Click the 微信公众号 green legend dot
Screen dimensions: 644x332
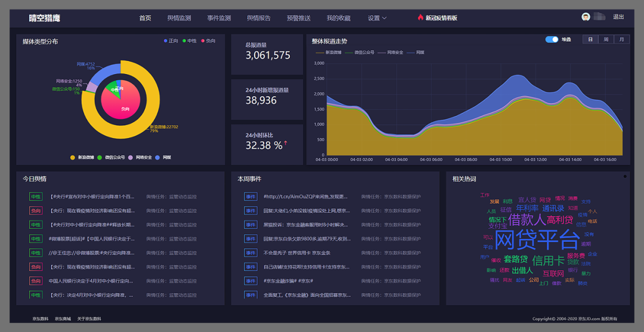tap(100, 157)
